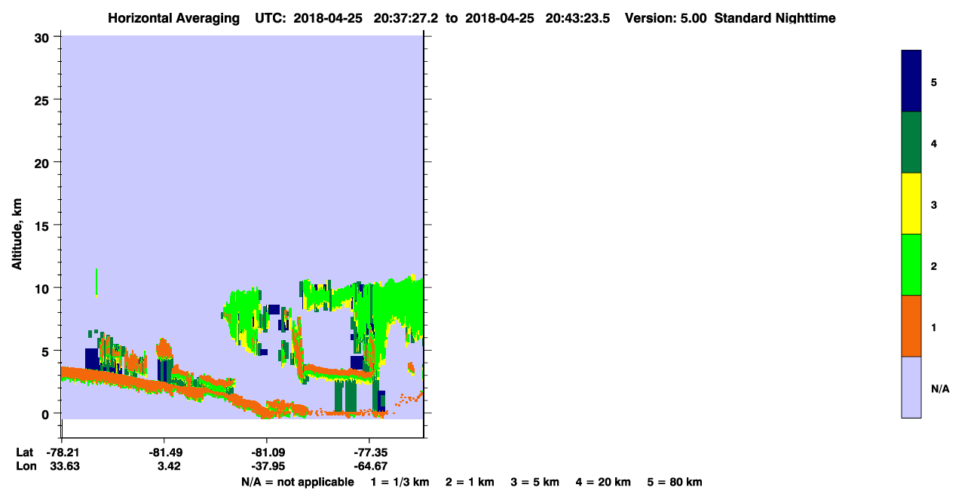Click the y-axis tick label 20
This screenshot has width=980, height=503.
44,162
